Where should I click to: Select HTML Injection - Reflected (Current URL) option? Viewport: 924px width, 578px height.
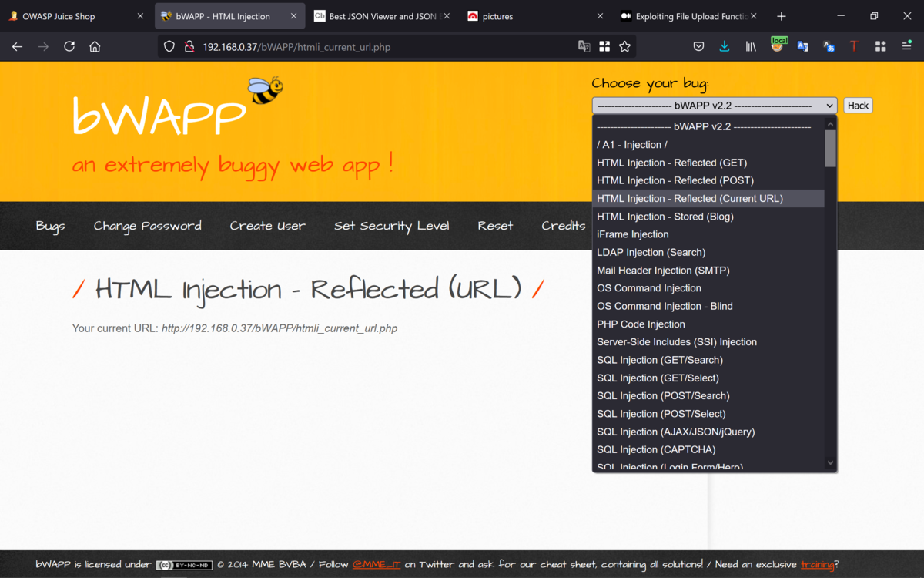(708, 198)
